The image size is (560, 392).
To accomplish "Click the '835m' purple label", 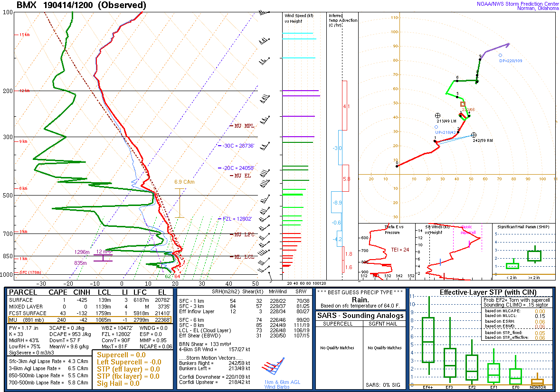I will [80, 263].
